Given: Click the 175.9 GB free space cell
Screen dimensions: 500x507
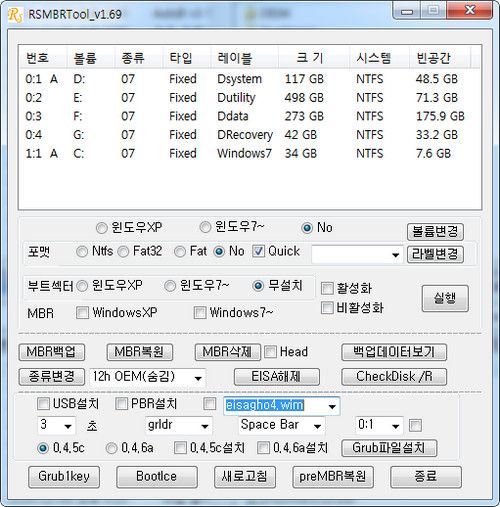Looking at the screenshot, I should pyautogui.click(x=440, y=116).
